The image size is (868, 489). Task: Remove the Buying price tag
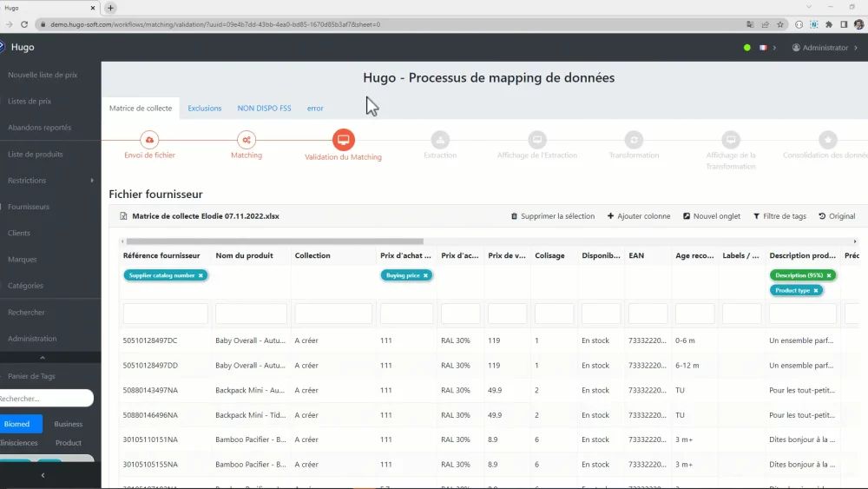[x=425, y=275]
